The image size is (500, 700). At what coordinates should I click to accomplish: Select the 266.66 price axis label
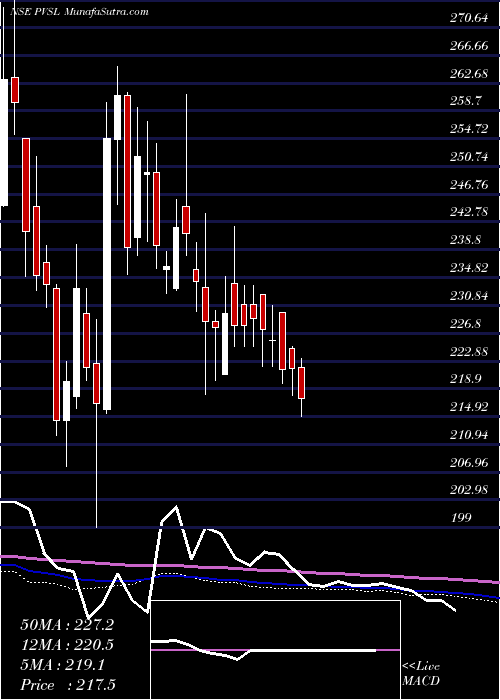pyautogui.click(x=468, y=46)
